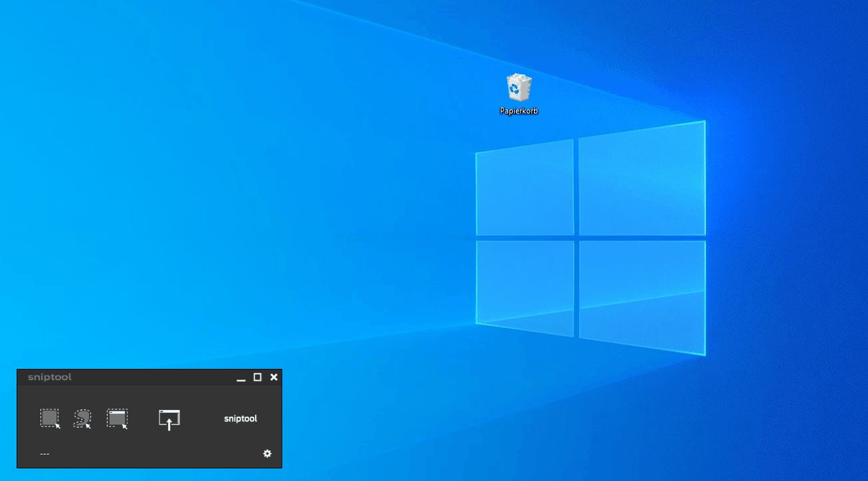The width and height of the screenshot is (868, 481).
Task: Close the sniptool window
Action: 274,377
